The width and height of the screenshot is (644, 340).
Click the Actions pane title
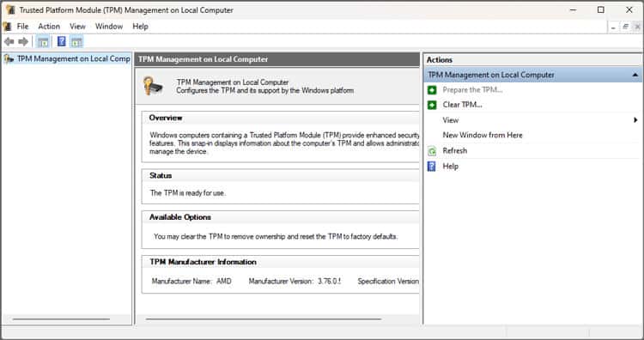(x=439, y=60)
